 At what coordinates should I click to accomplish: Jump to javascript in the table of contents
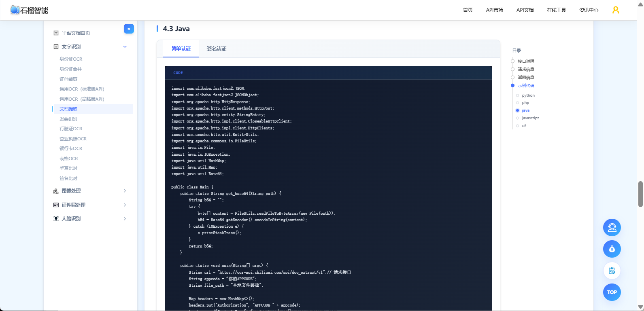(530, 118)
